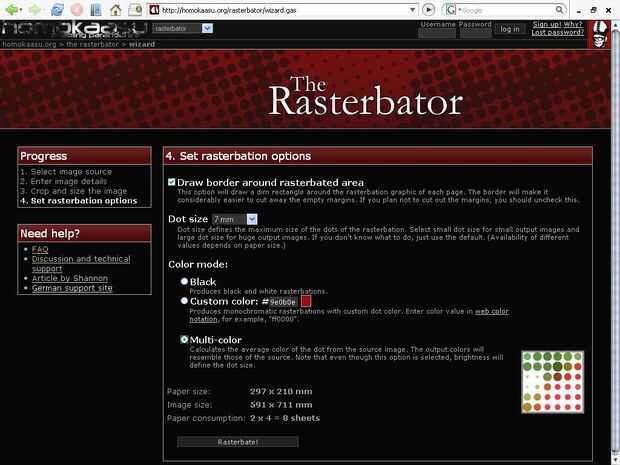Click the rasterbator breadcrumb link
This screenshot has width=620, height=465.
(x=92, y=44)
